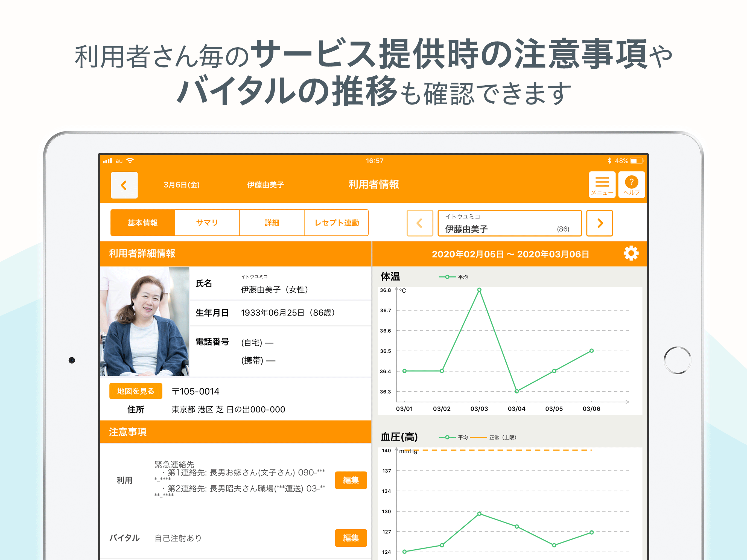Edit the バイタル note
747x560 pixels.
(x=351, y=538)
